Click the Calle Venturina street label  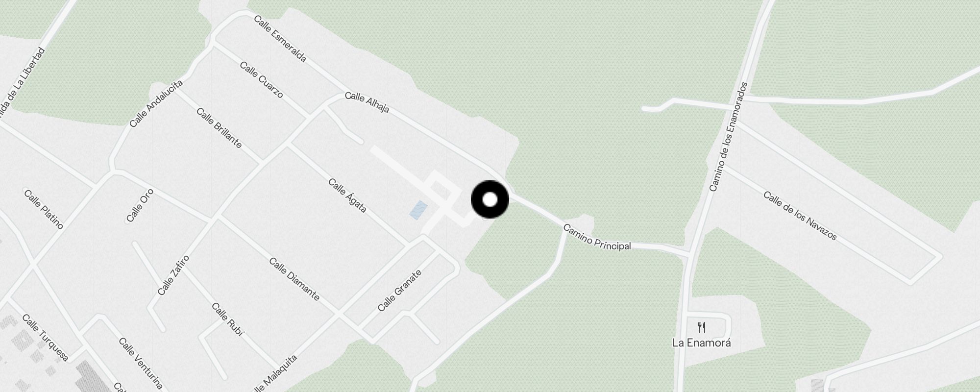141,363
